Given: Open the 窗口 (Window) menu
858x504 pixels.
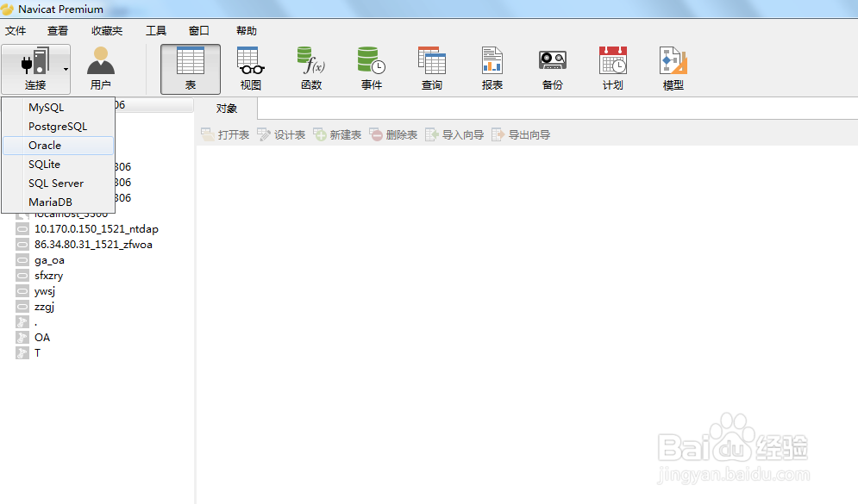Looking at the screenshot, I should point(199,31).
